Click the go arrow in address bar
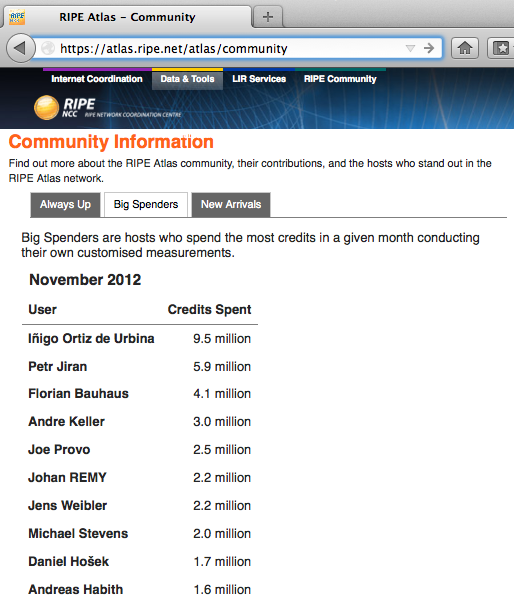The width and height of the screenshot is (514, 605). (x=429, y=48)
